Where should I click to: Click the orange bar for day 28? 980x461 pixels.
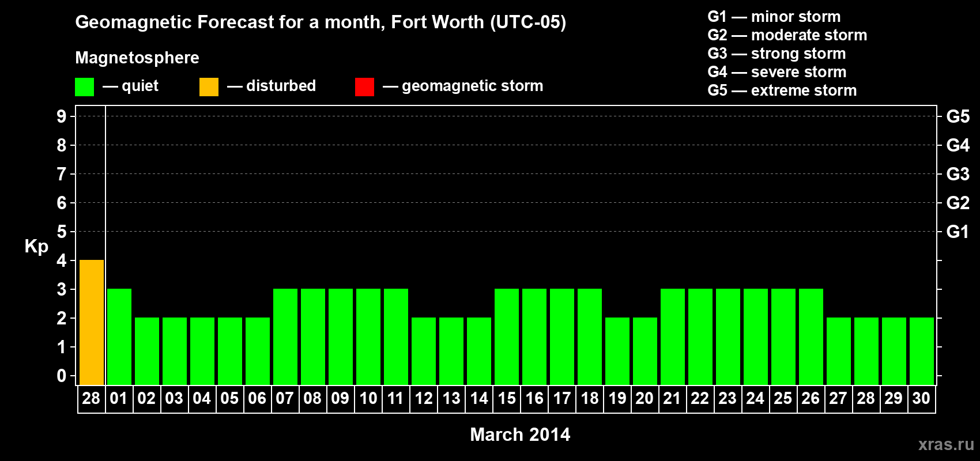pos(92,322)
